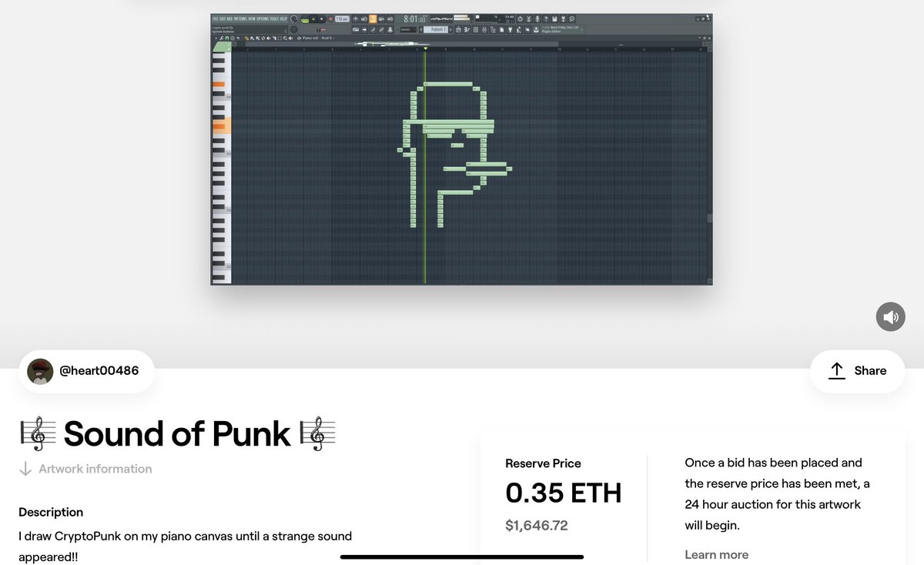924x565 pixels.
Task: Click the down arrow beside Artwork information
Action: coord(25,469)
